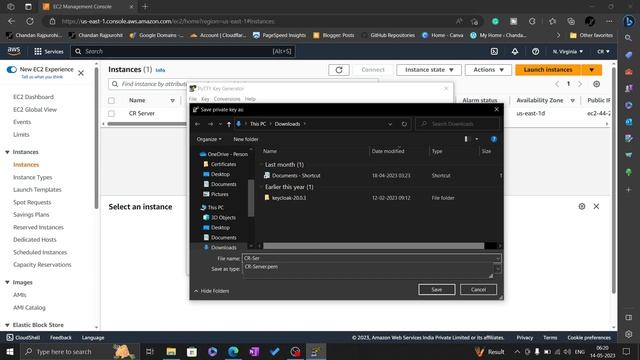Open Edge browser favorites icon
This screenshot has height=360, width=640.
(552, 21)
